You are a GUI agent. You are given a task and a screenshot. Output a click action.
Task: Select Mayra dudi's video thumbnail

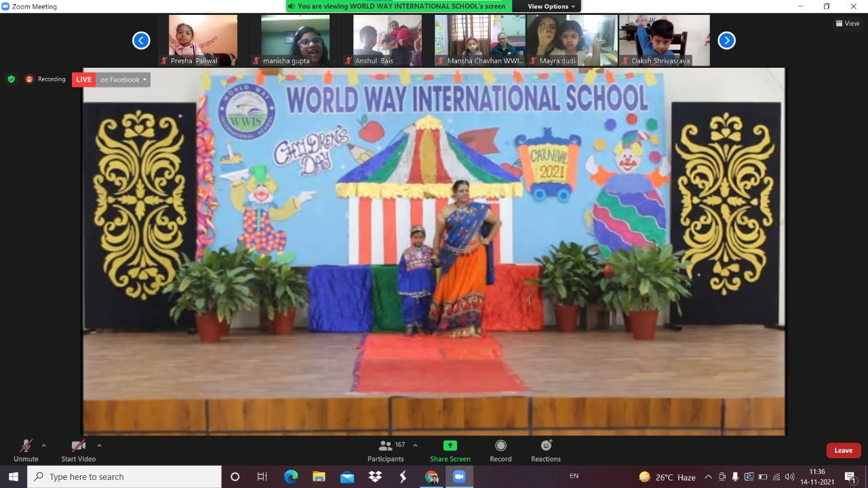tap(572, 41)
